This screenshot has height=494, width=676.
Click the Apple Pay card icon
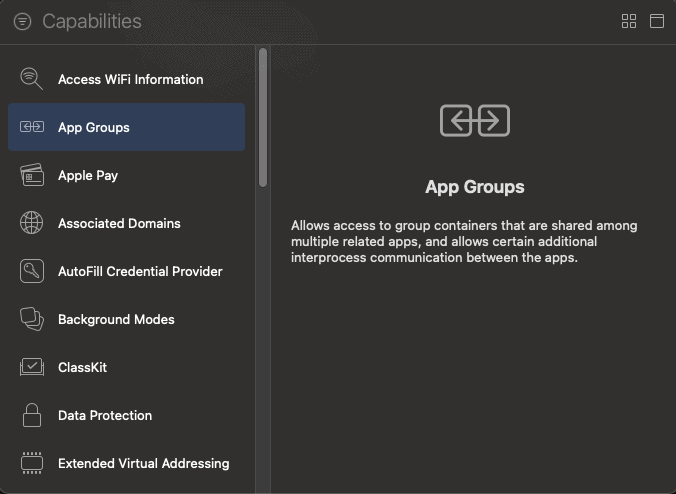point(32,175)
